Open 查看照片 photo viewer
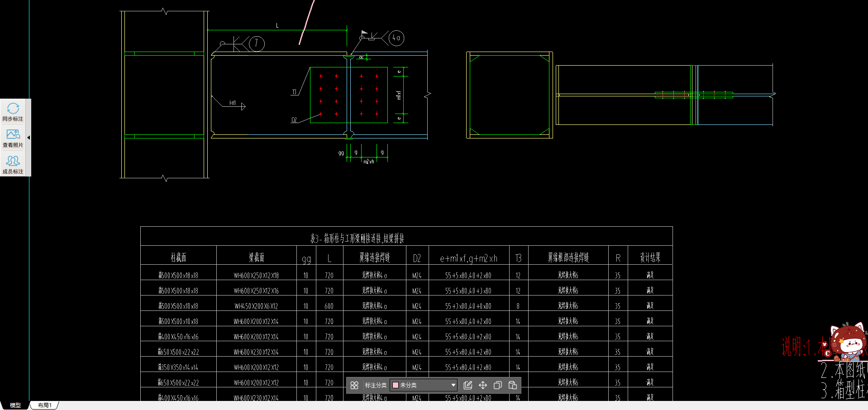Image resolution: width=868 pixels, height=410 pixels. (13, 138)
